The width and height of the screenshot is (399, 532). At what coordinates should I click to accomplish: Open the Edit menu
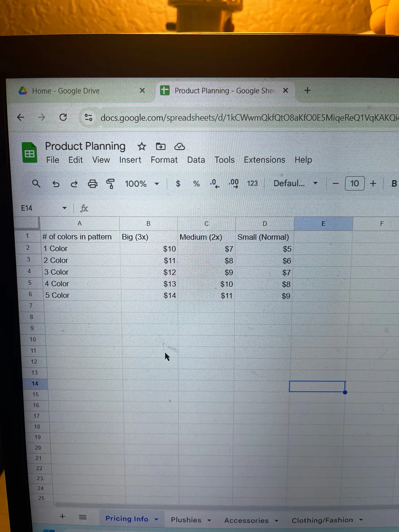(x=75, y=160)
